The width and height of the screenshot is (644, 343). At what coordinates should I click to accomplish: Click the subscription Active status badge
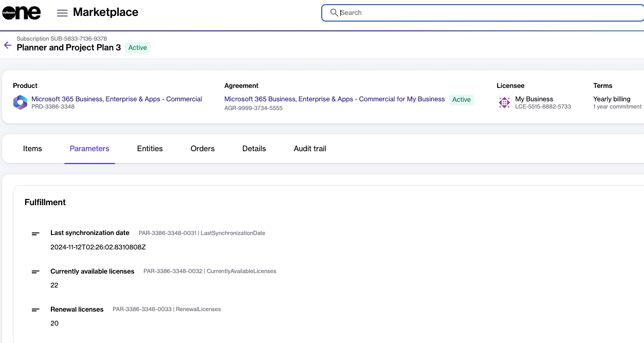pos(138,48)
